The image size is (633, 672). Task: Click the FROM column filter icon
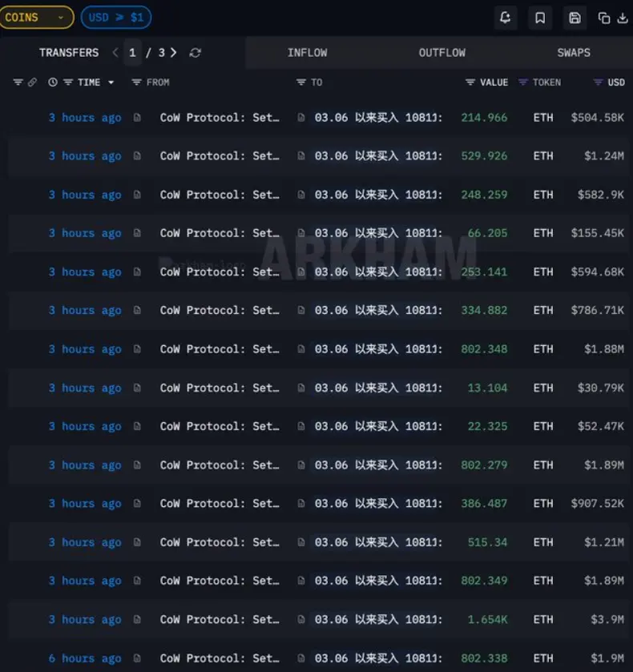pos(136,82)
